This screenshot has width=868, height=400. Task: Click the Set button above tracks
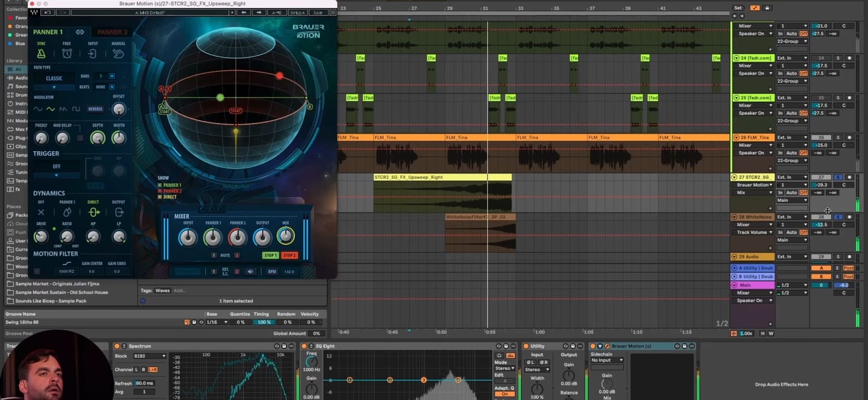point(738,8)
